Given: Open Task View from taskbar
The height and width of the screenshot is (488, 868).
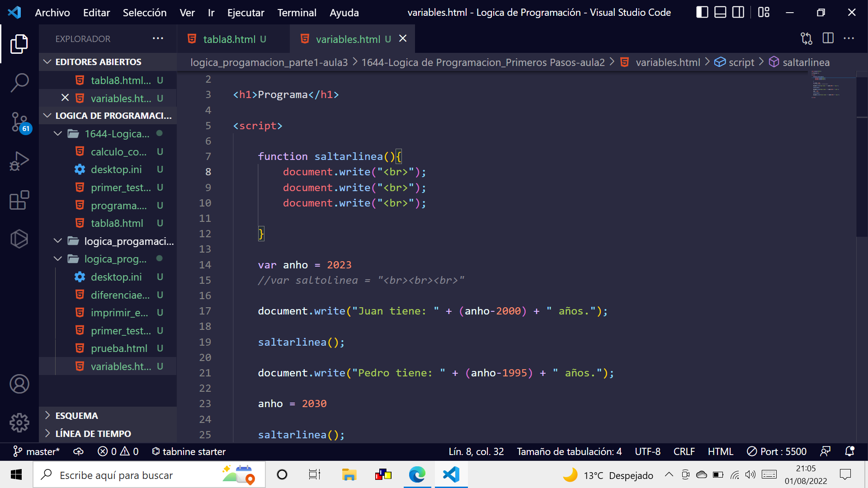Looking at the screenshot, I should point(315,474).
